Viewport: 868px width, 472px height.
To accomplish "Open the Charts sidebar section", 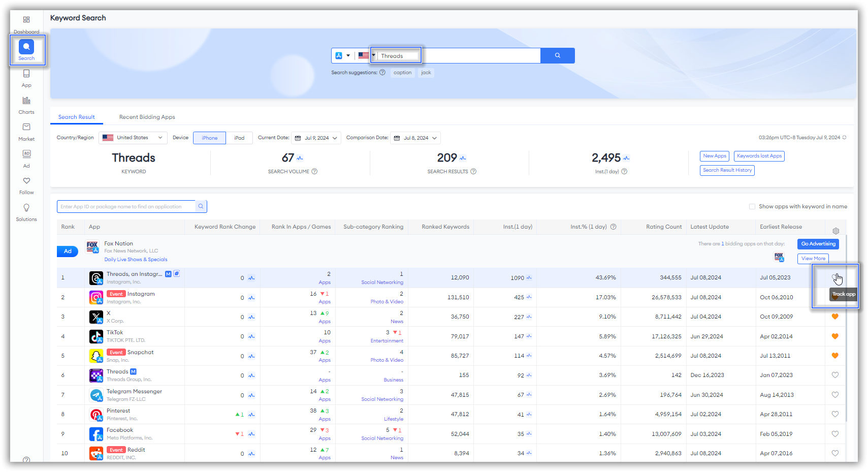I will pos(26,105).
